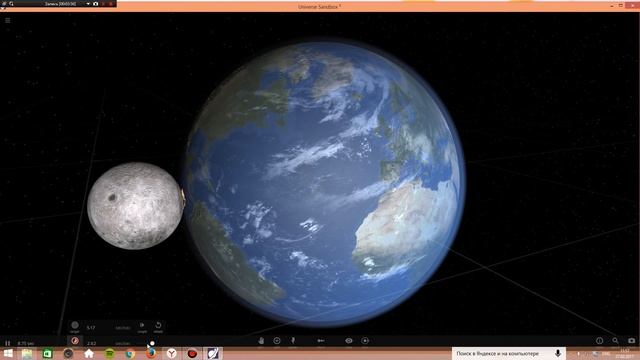This screenshot has width=640, height=360.
Task: Take a screenshot with the camera icon
Action: pos(631,340)
